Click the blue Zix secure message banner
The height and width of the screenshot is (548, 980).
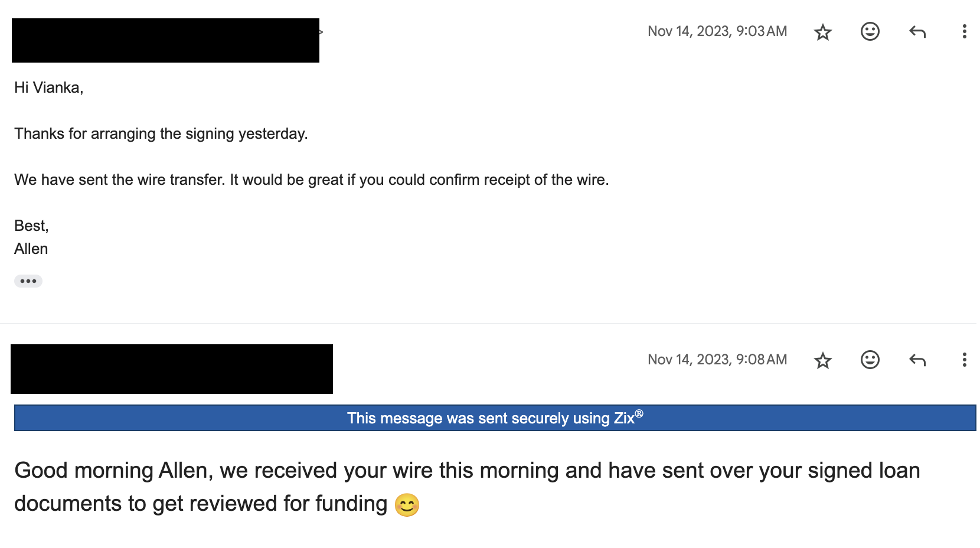click(495, 418)
